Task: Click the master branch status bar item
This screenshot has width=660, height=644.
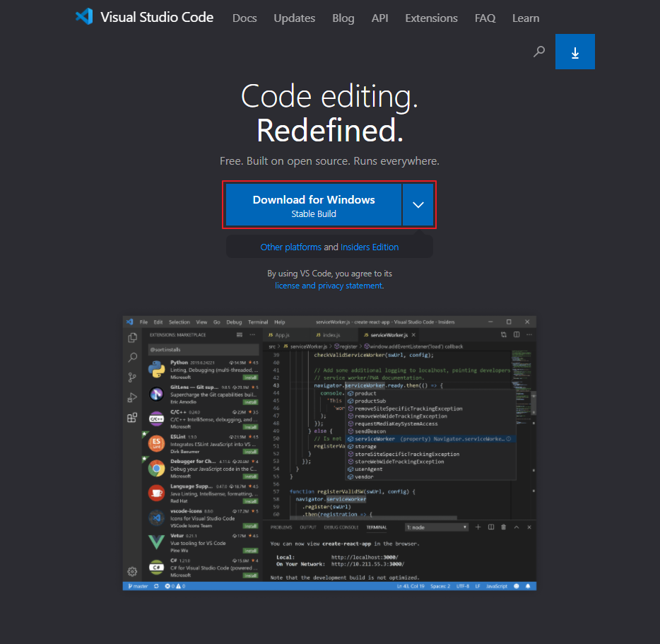Action: (x=138, y=586)
